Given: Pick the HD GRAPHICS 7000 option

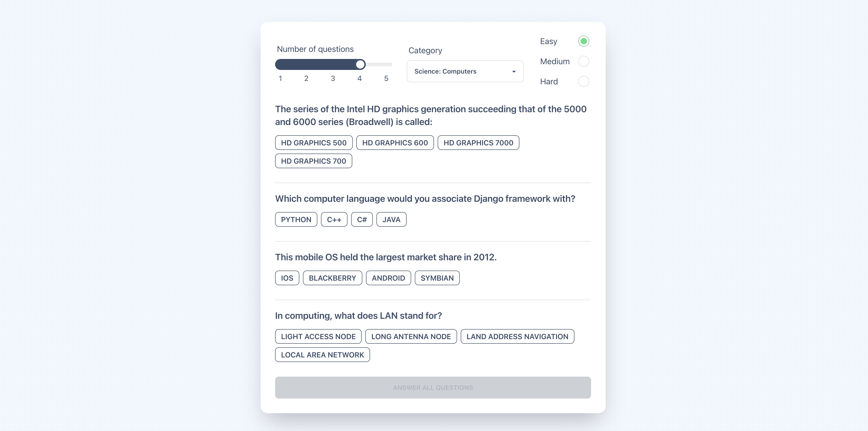Looking at the screenshot, I should click(x=478, y=143).
